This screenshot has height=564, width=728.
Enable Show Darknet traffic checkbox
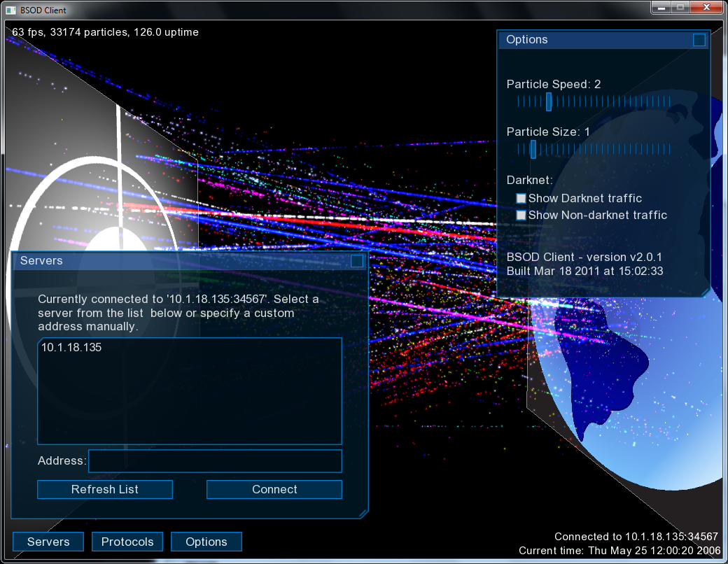[x=521, y=199]
